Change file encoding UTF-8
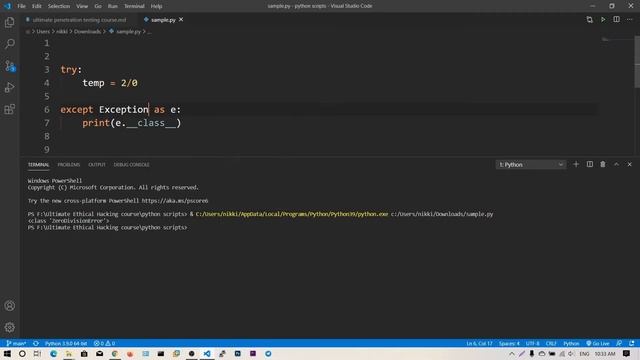640x360 pixels. point(532,343)
